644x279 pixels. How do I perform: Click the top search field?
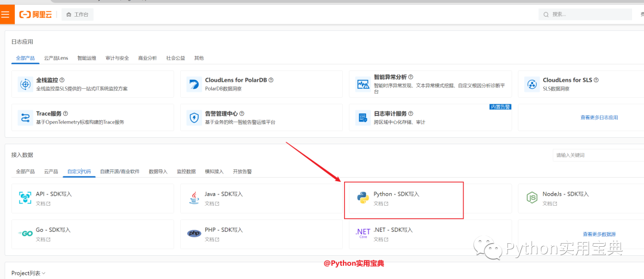point(585,14)
